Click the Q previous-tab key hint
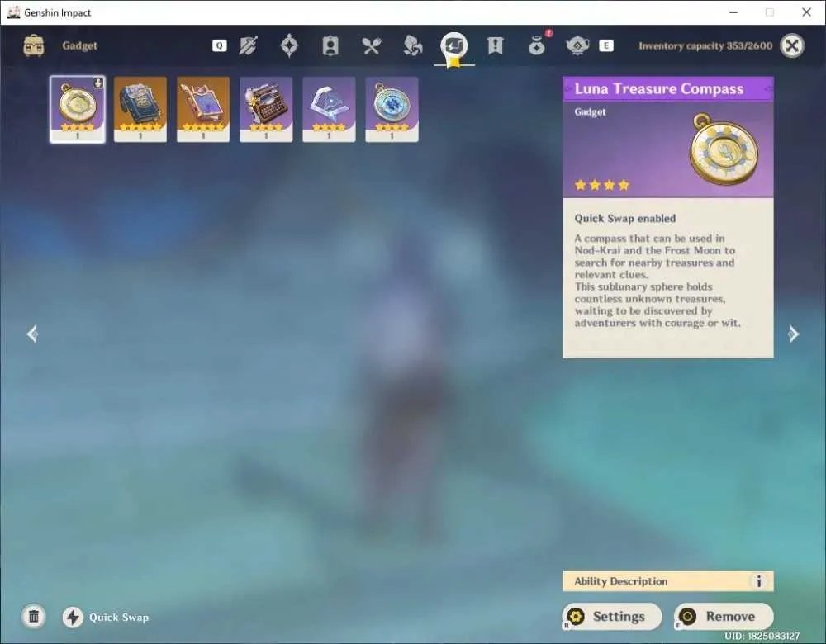826x644 pixels. [x=220, y=45]
